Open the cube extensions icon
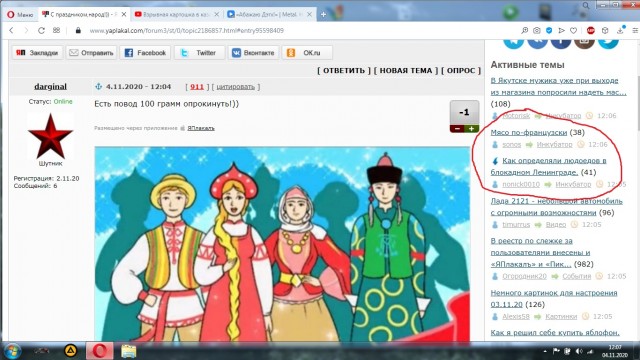 [605, 30]
